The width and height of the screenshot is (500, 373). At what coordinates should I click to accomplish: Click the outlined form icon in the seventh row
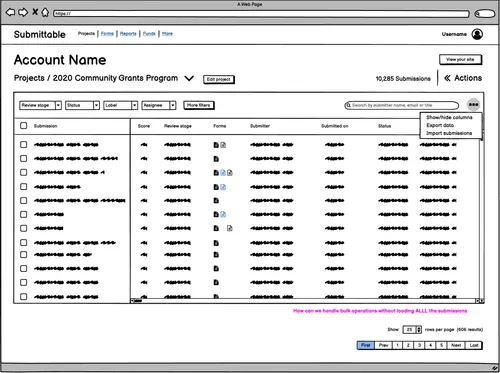pos(230,228)
